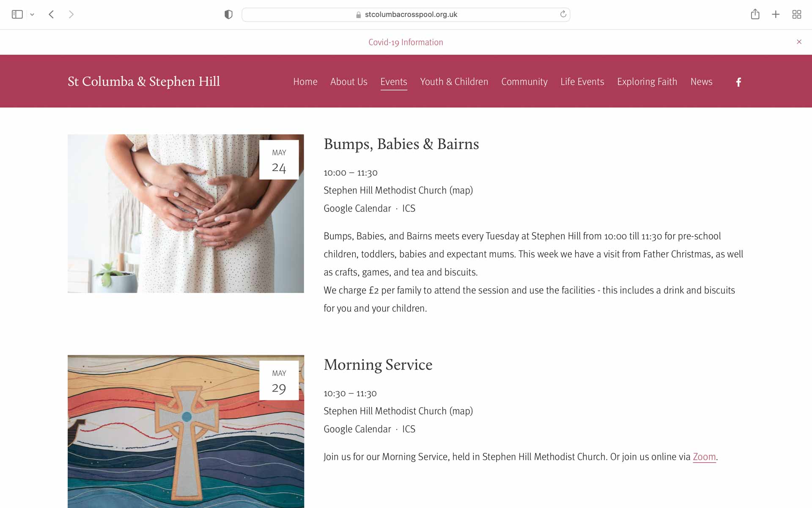Dismiss the Covid-19 information banner

[x=799, y=41]
